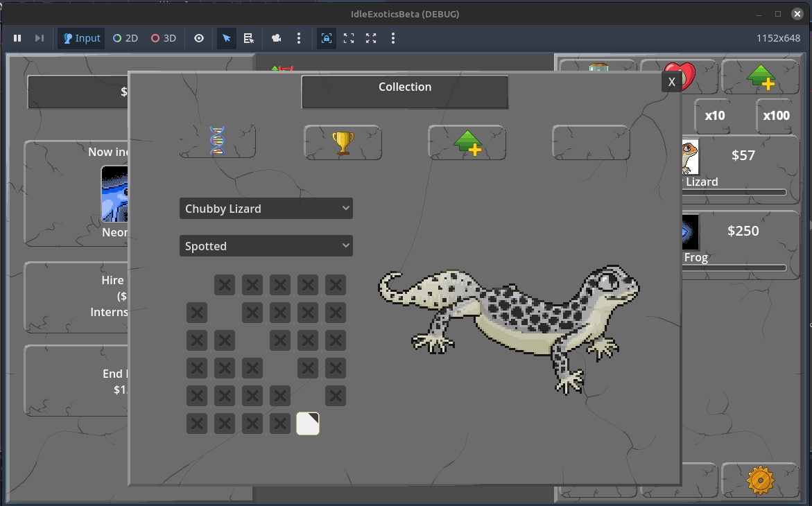Select the arrow Select Mode tool
The image size is (812, 506).
pyautogui.click(x=227, y=38)
